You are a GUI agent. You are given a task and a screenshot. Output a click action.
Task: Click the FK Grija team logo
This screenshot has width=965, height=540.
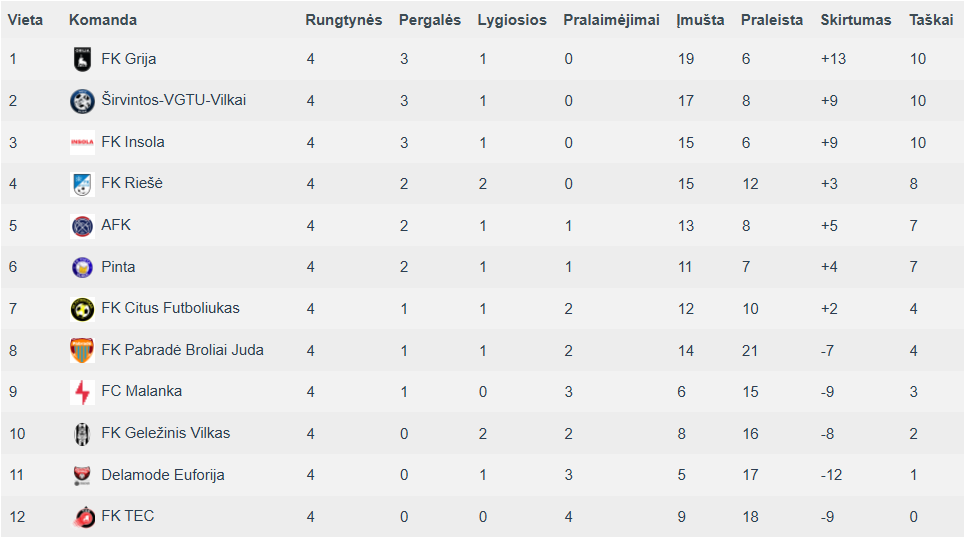coord(82,59)
